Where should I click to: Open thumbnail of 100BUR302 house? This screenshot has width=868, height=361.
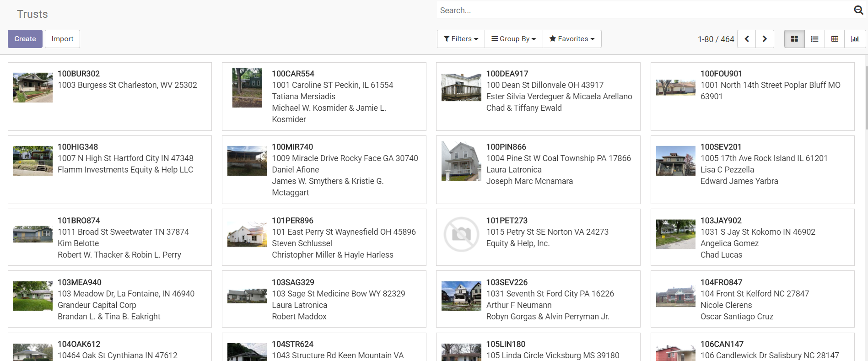pyautogui.click(x=33, y=87)
